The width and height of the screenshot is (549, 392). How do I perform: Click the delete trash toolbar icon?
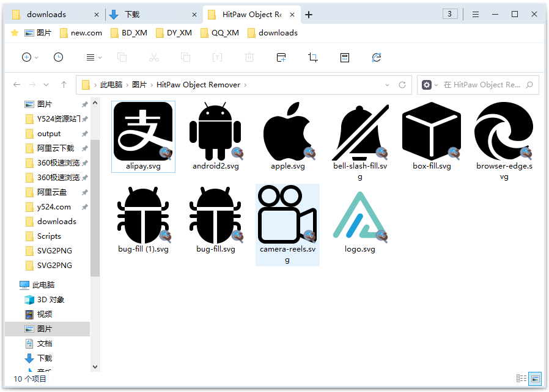point(249,57)
